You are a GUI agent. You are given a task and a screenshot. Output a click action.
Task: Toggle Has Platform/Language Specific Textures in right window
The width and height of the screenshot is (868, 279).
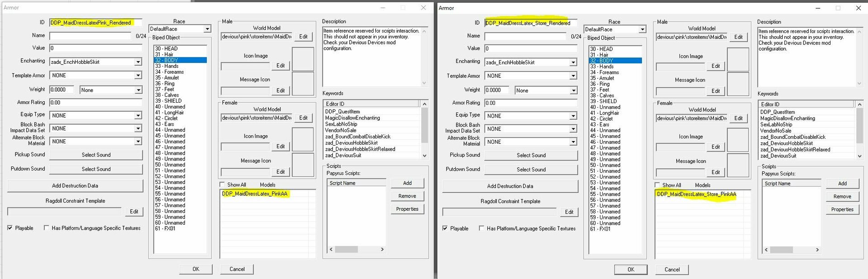click(481, 228)
